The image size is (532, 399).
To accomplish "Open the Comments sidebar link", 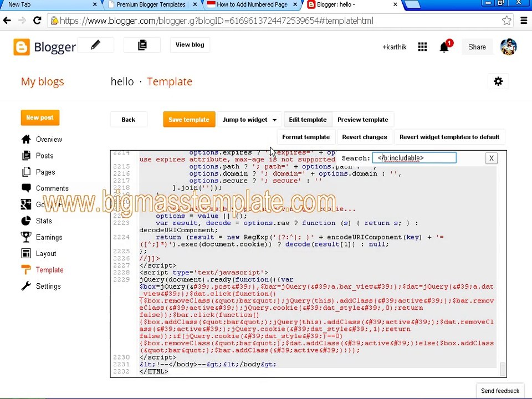I will pyautogui.click(x=52, y=188).
